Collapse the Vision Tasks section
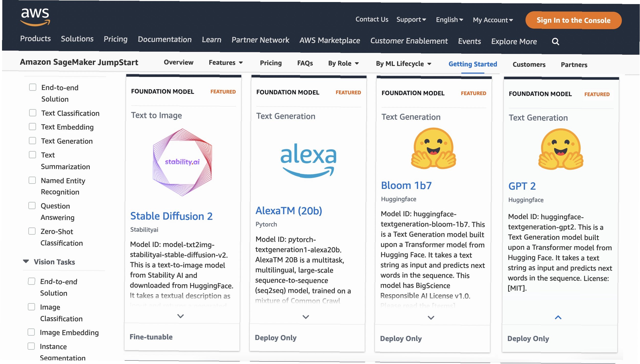640x364 pixels. click(x=26, y=261)
